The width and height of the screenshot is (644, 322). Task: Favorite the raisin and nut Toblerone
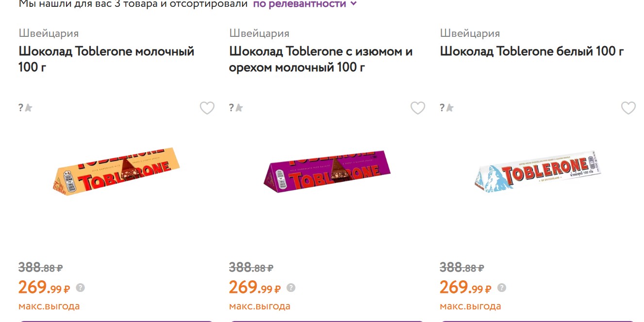(418, 108)
